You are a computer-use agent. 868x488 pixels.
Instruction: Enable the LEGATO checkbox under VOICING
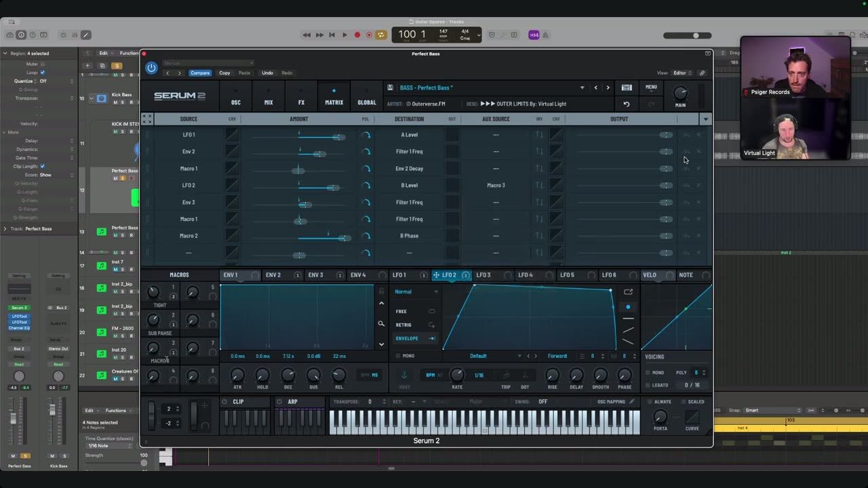click(648, 385)
